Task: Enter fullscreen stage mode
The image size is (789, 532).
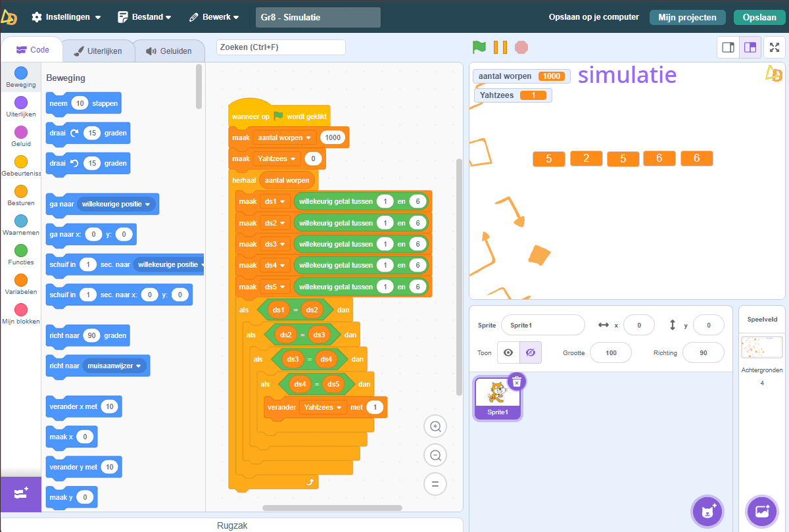Action: (x=774, y=47)
